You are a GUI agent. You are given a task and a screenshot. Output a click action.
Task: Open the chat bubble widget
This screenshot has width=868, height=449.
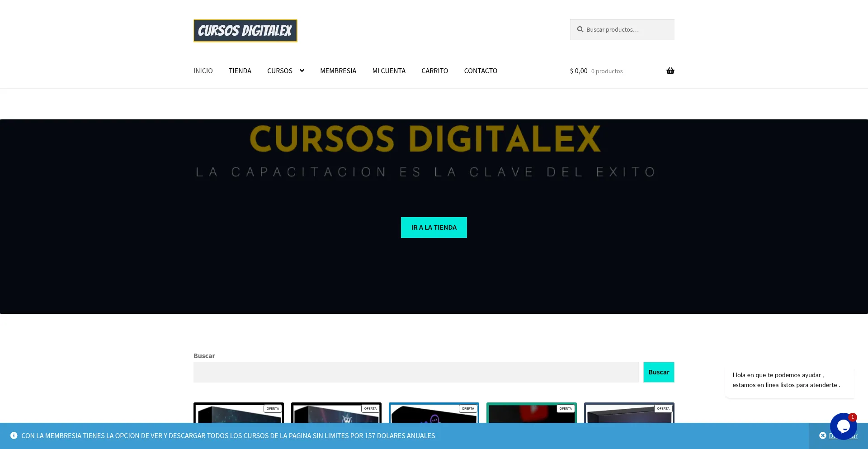[x=843, y=426]
